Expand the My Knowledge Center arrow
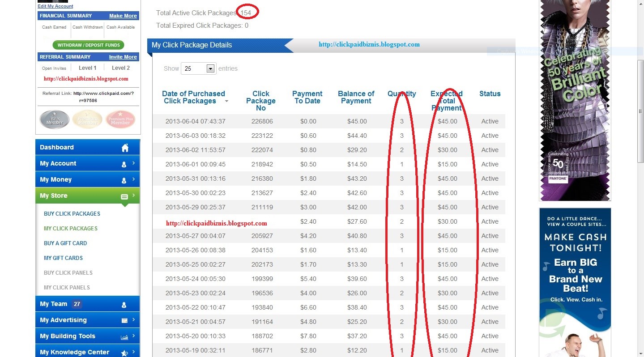The width and height of the screenshot is (644, 357). (x=133, y=352)
